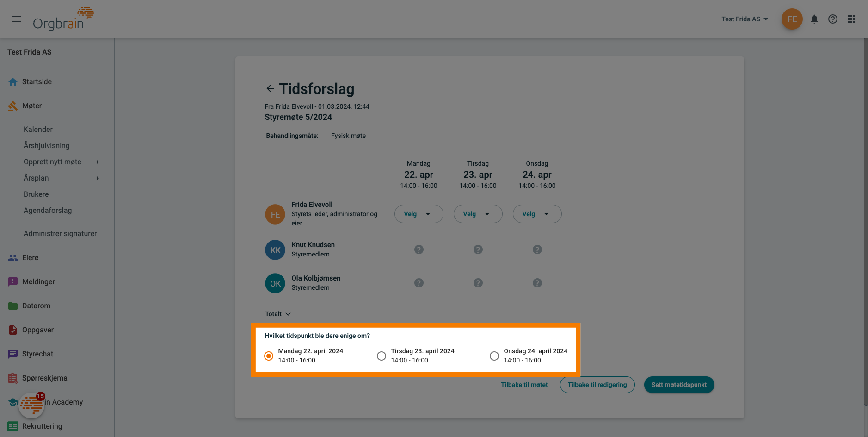This screenshot has width=868, height=437.
Task: Click the Test Frida AS sidebar heading
Action: [30, 52]
